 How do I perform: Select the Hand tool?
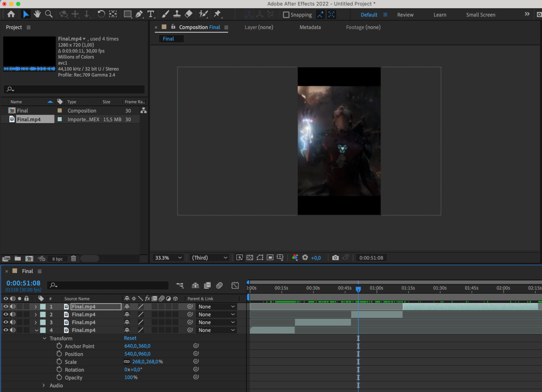(37, 14)
